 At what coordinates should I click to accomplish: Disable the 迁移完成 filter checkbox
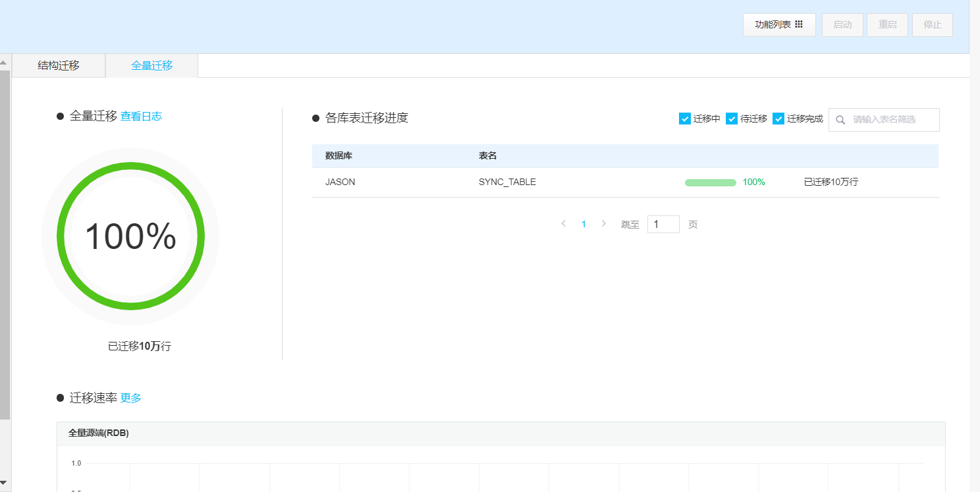(778, 119)
